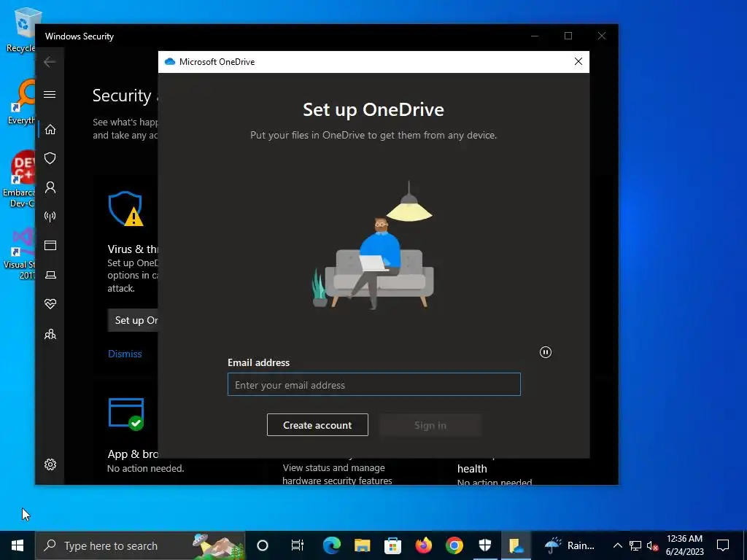Open the weather Rain widget on taskbar
Image resolution: width=747 pixels, height=560 pixels.
coord(570,545)
